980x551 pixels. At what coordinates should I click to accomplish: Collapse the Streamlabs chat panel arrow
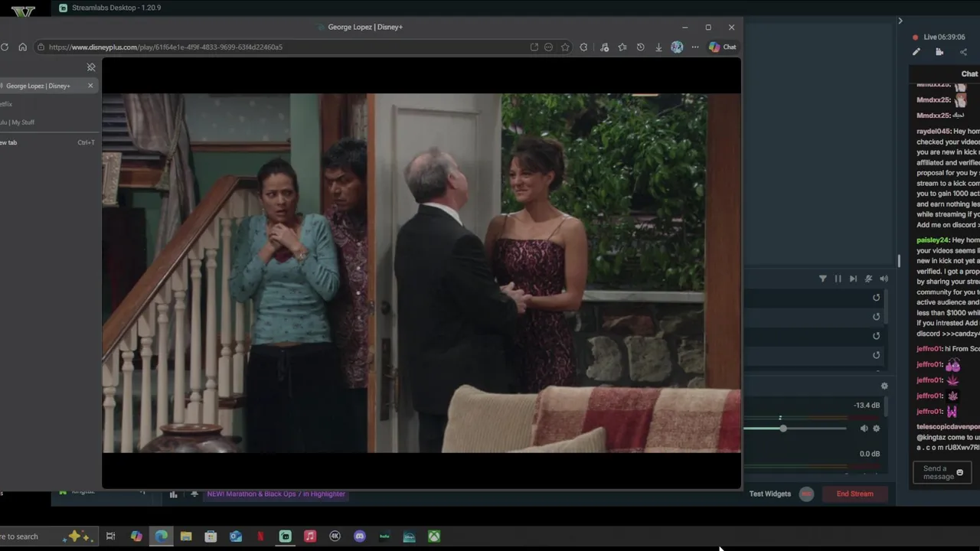[900, 21]
